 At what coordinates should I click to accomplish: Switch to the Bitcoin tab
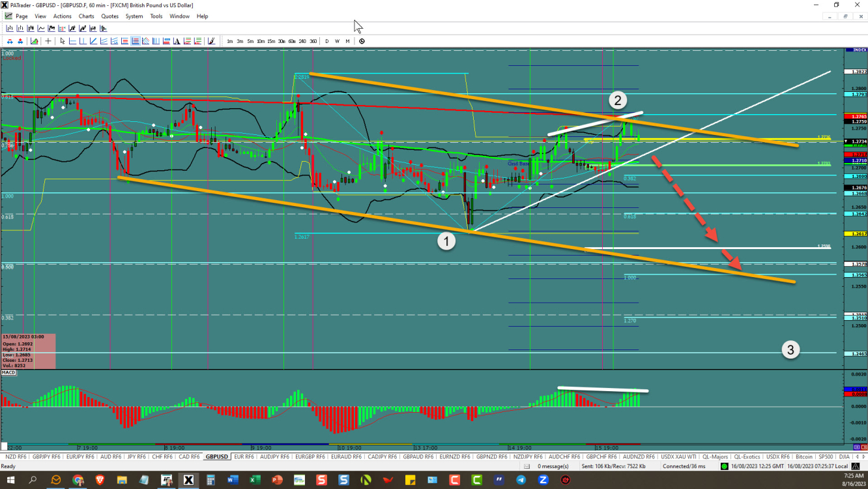click(805, 456)
